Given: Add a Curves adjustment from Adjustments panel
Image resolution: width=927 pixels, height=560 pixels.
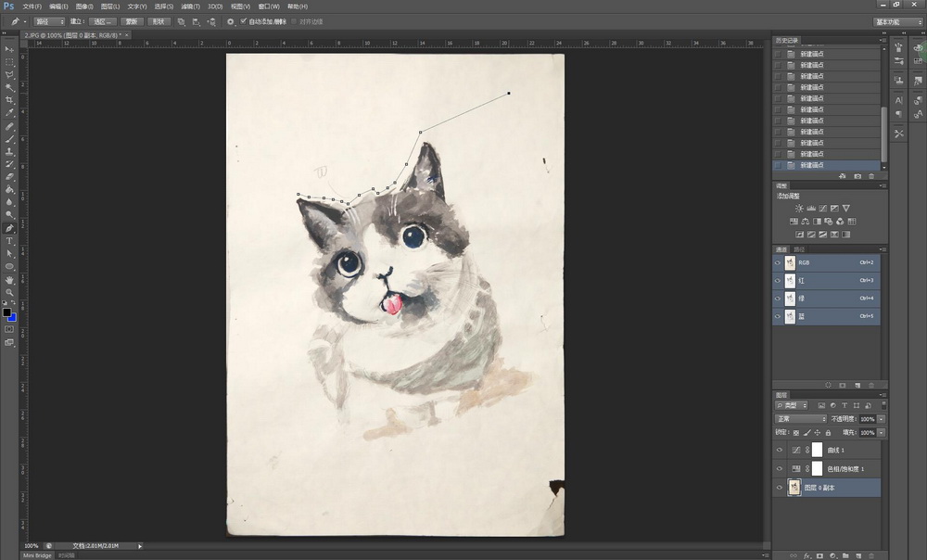Looking at the screenshot, I should (x=823, y=209).
